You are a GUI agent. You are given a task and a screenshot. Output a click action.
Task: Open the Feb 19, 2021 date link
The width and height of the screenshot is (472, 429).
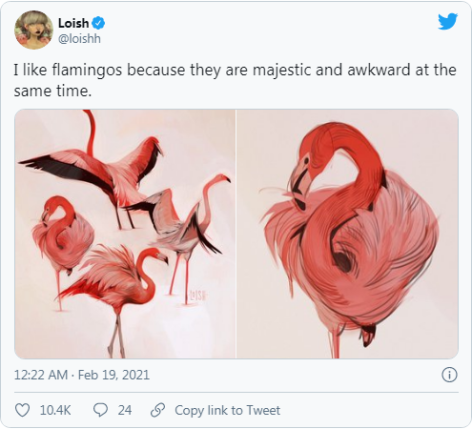(114, 375)
